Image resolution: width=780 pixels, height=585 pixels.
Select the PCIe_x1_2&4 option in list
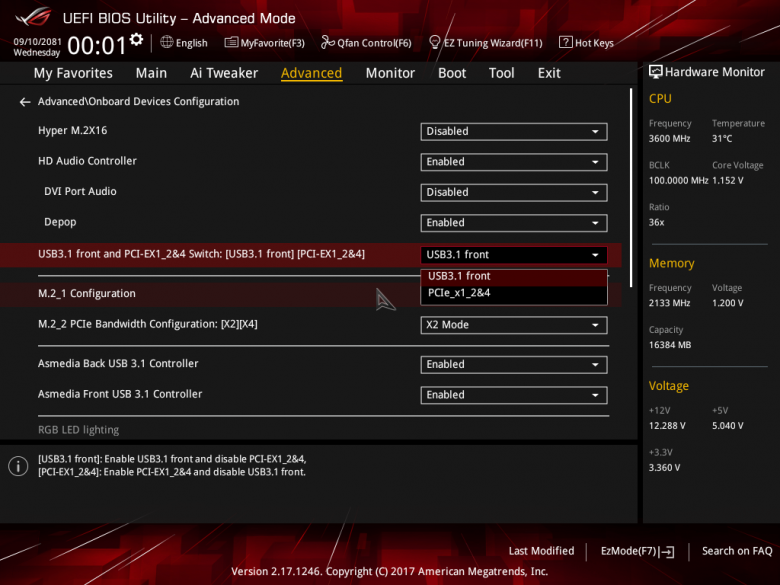pos(514,293)
